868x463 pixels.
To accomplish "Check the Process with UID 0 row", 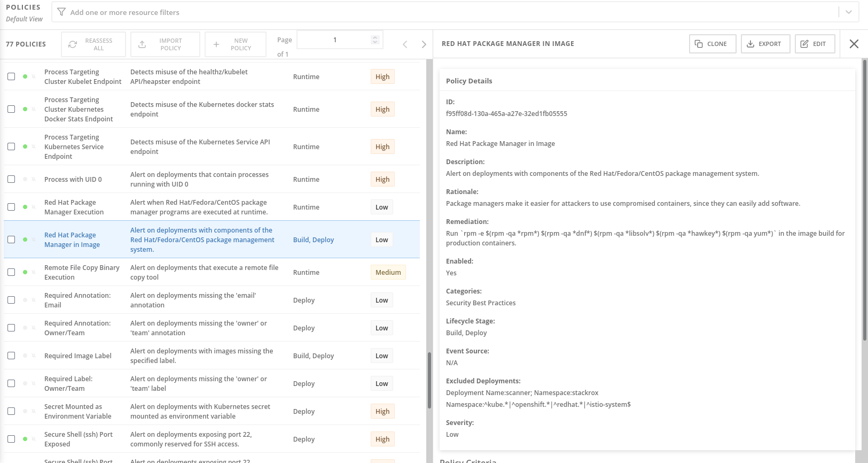I will pyautogui.click(x=11, y=179).
